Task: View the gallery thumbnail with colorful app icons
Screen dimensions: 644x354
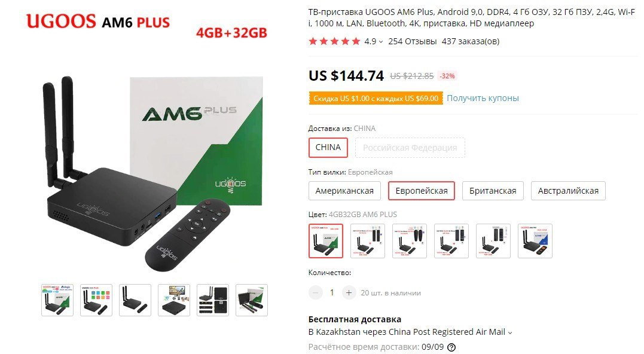Action: [96, 300]
